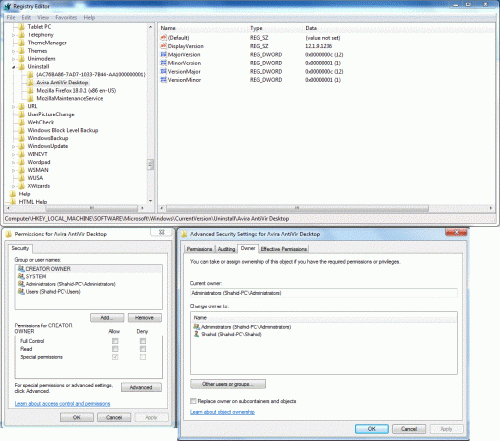500x441 pixels.
Task: Click Other users or groups button
Action: point(228,384)
